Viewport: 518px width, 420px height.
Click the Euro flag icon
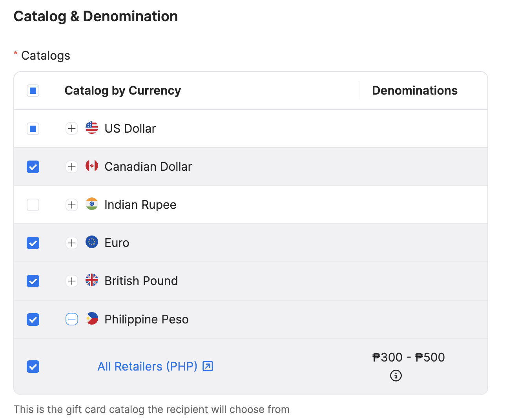point(91,242)
